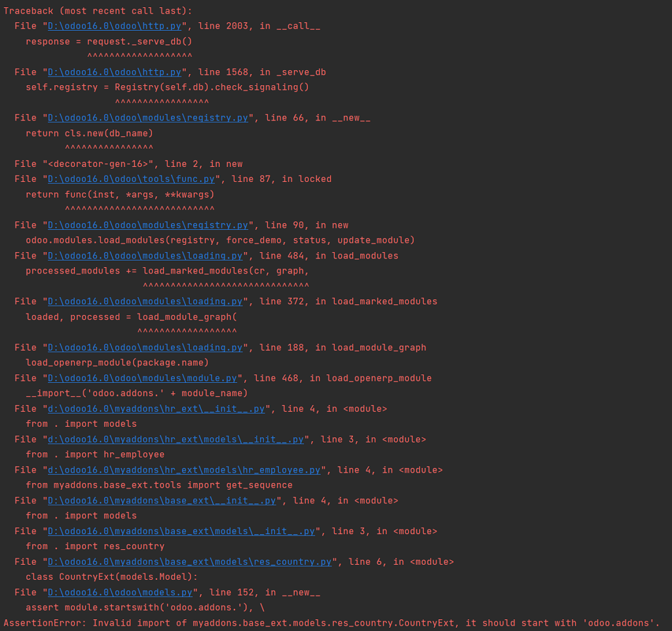The width and height of the screenshot is (672, 631).
Task: Open registry.py link at line 66
Action: [x=148, y=118]
